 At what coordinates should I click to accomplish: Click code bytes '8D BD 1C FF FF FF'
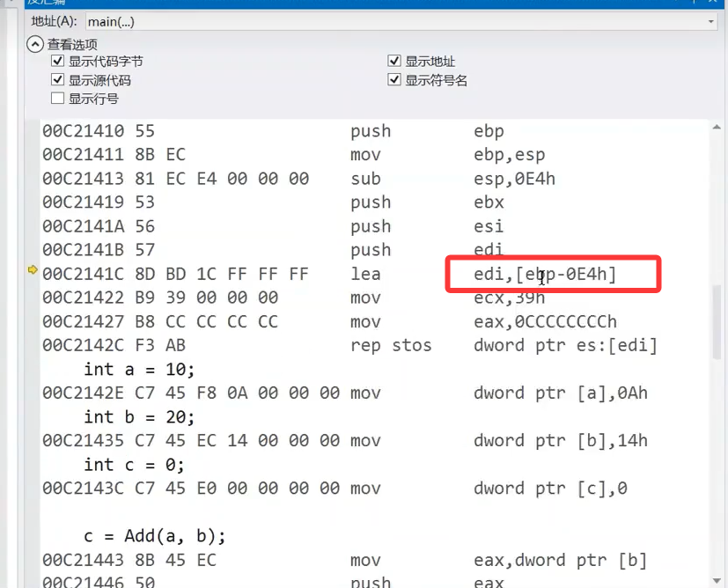point(222,275)
